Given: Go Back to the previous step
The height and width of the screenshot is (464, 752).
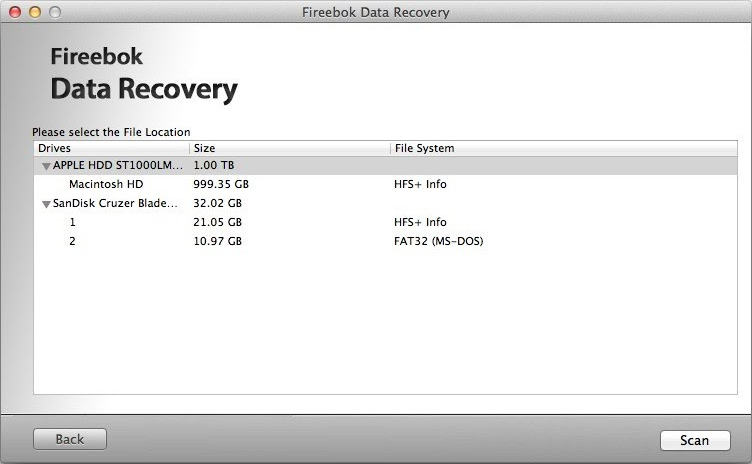Looking at the screenshot, I should point(70,439).
